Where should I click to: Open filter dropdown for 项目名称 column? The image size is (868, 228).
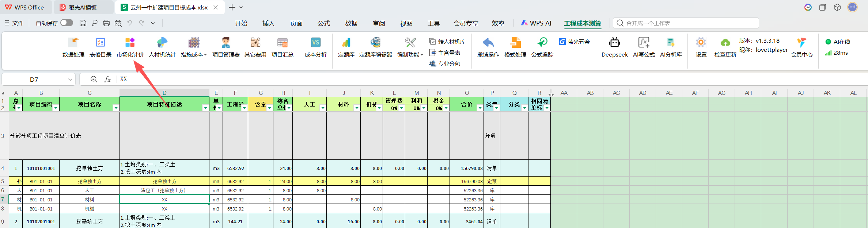point(116,108)
